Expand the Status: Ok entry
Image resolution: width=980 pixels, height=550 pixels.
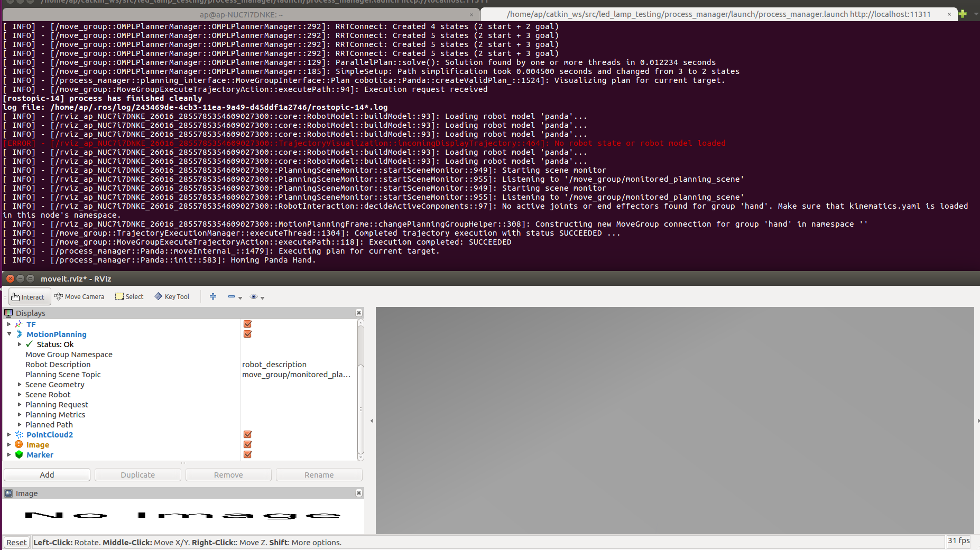coord(20,344)
